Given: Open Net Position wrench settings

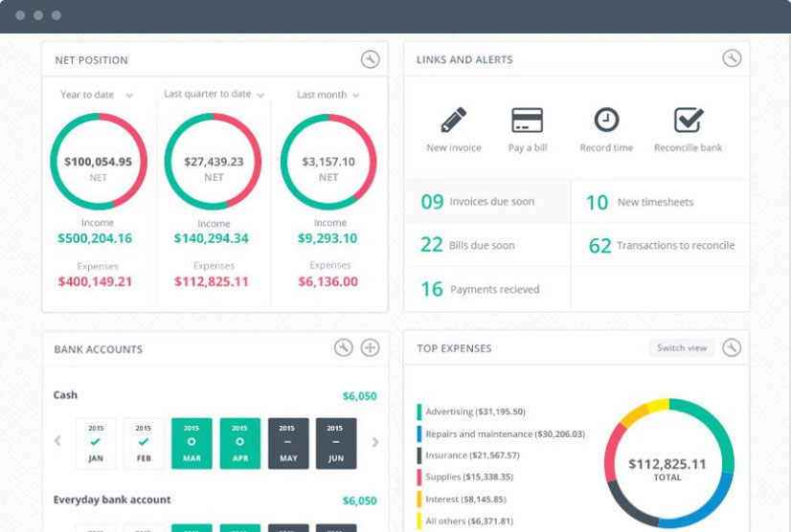Looking at the screenshot, I should (x=370, y=59).
